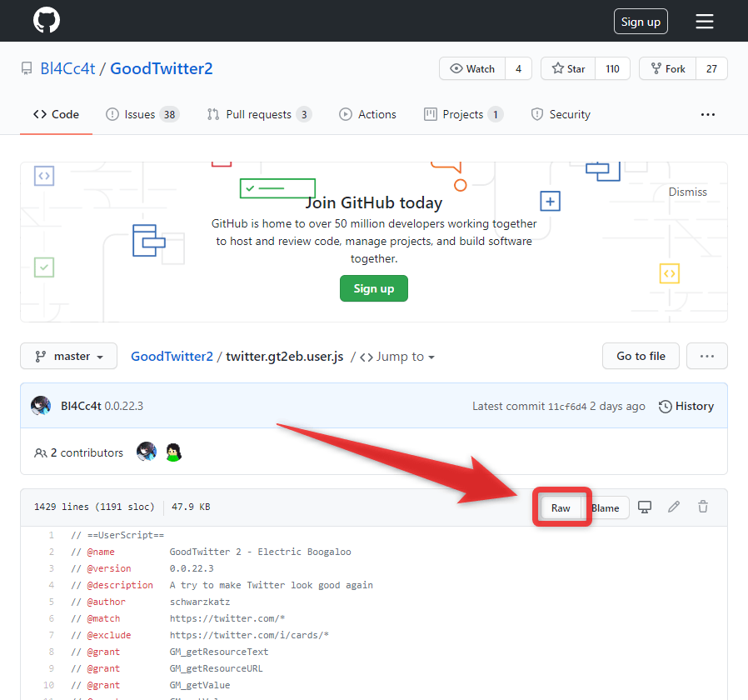Open commit hash 11cf6d4

[x=566, y=407]
